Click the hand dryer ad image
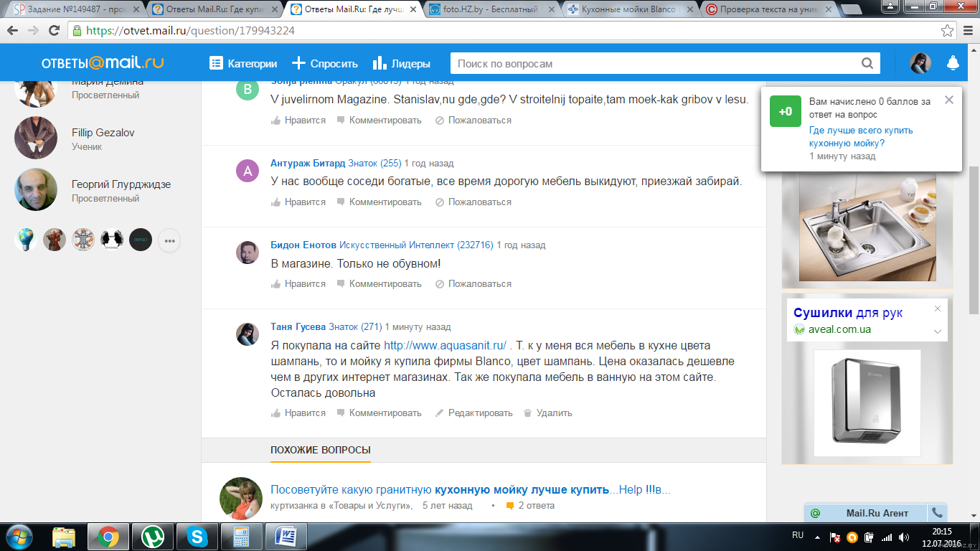The width and height of the screenshot is (980, 551). click(x=867, y=402)
